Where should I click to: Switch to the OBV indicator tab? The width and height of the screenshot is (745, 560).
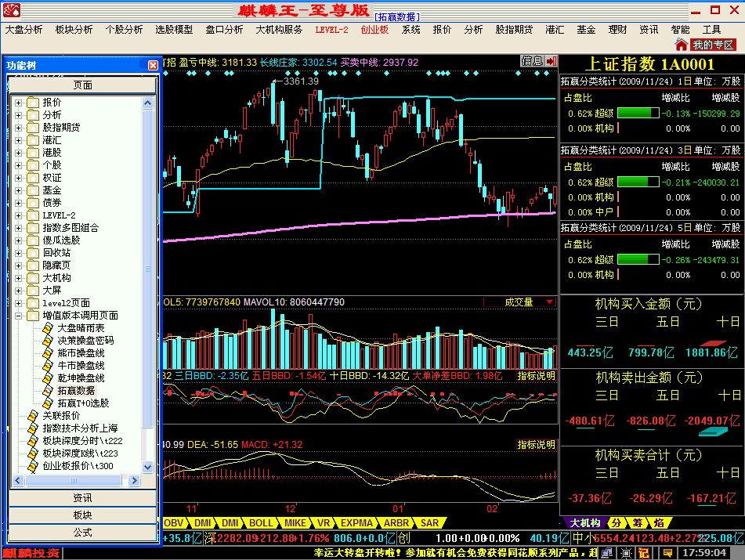[x=173, y=523]
